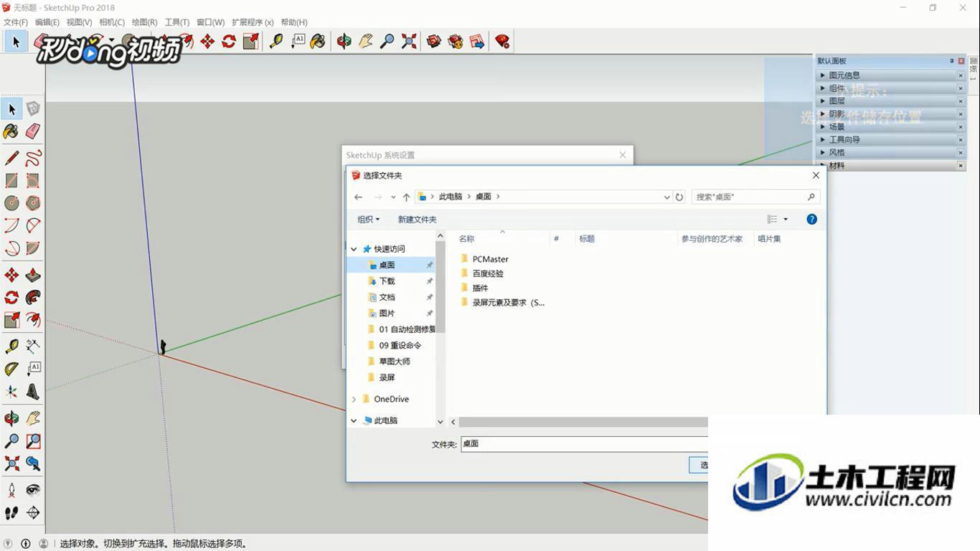Pick the Paint Bucket tool in left toolbar
980x551 pixels.
[x=11, y=131]
